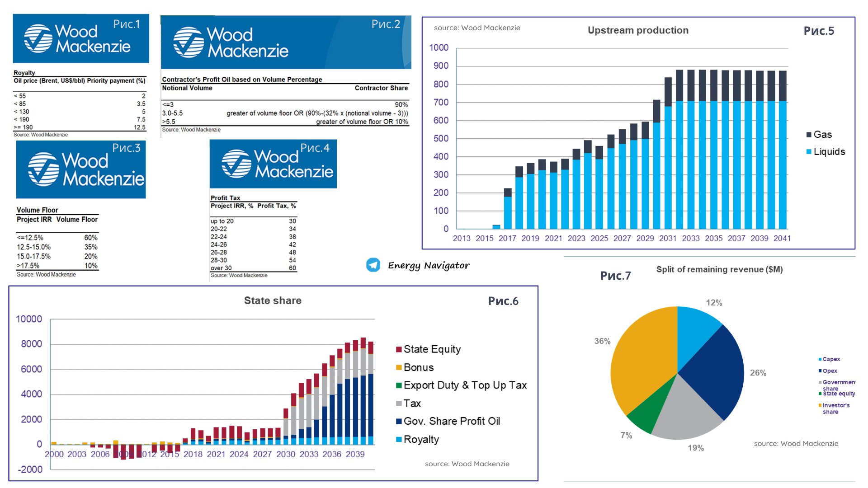Click the Upstream production chart title
868x488 pixels.
tap(638, 30)
